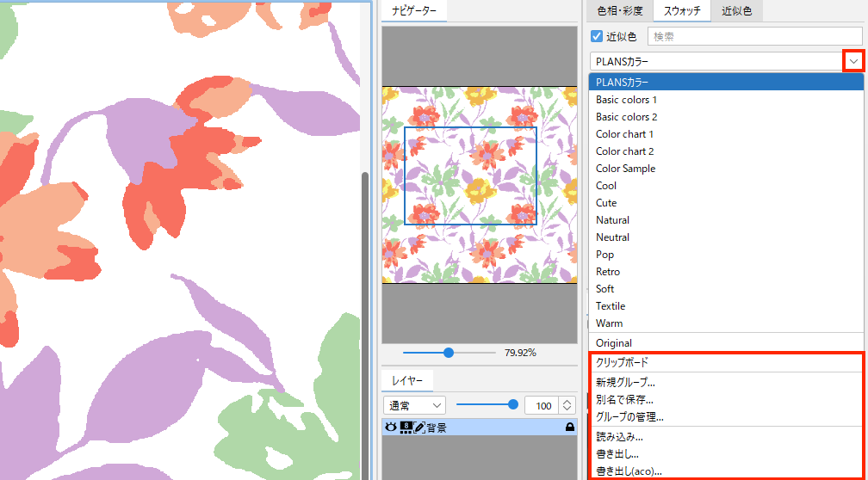This screenshot has width=868, height=480.
Task: Click the navigator zoom slider handle
Action: 449,353
